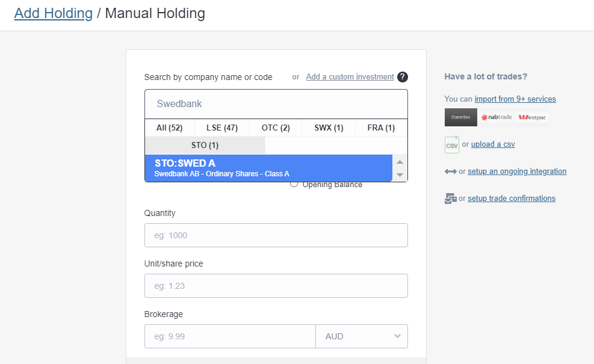Click the CommSec broker logo
This screenshot has width=594, height=364.
[460, 117]
